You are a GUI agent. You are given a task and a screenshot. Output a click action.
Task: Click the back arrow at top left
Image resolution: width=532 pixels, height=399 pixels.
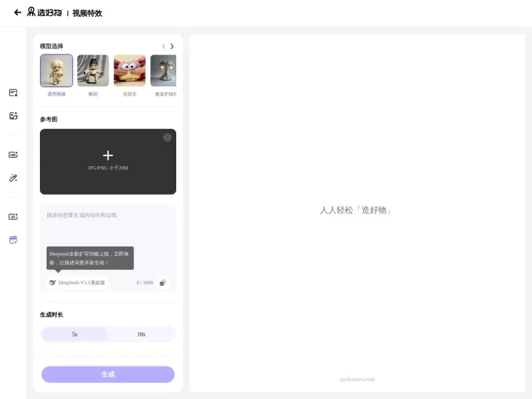[x=17, y=12]
